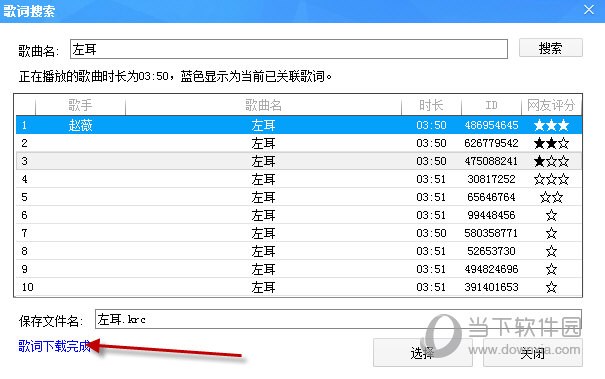Image resolution: width=605 pixels, height=379 pixels.
Task: Click the three-star rating of row 1
Action: [551, 125]
